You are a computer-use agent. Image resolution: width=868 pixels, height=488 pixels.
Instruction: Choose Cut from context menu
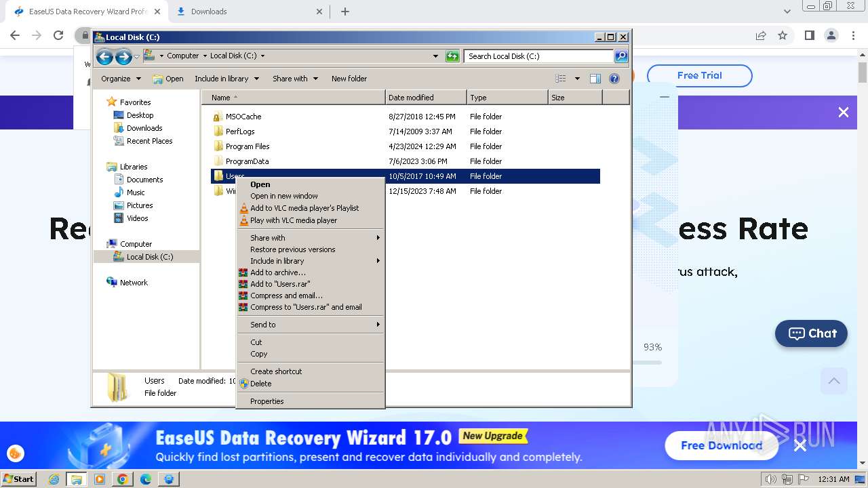click(x=311, y=342)
